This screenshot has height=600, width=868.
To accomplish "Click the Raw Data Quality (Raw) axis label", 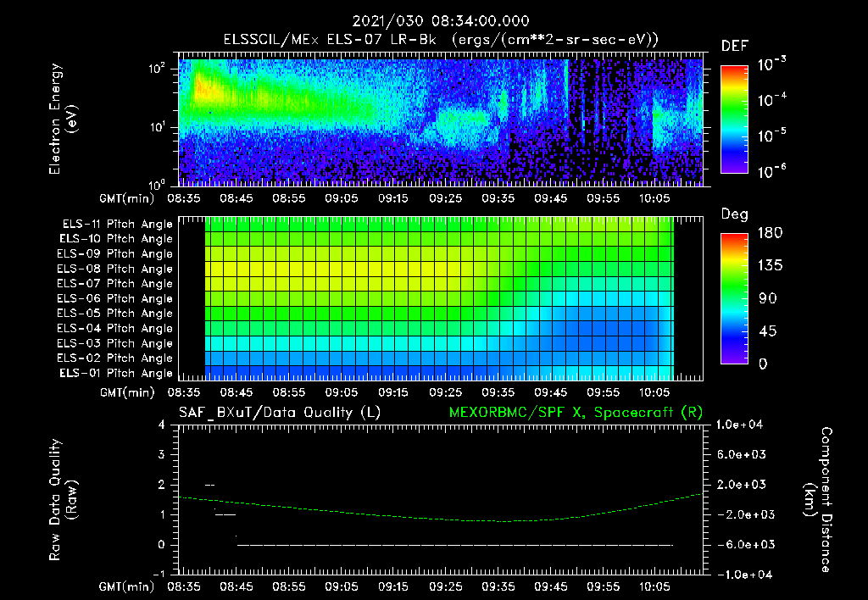I will click(63, 500).
